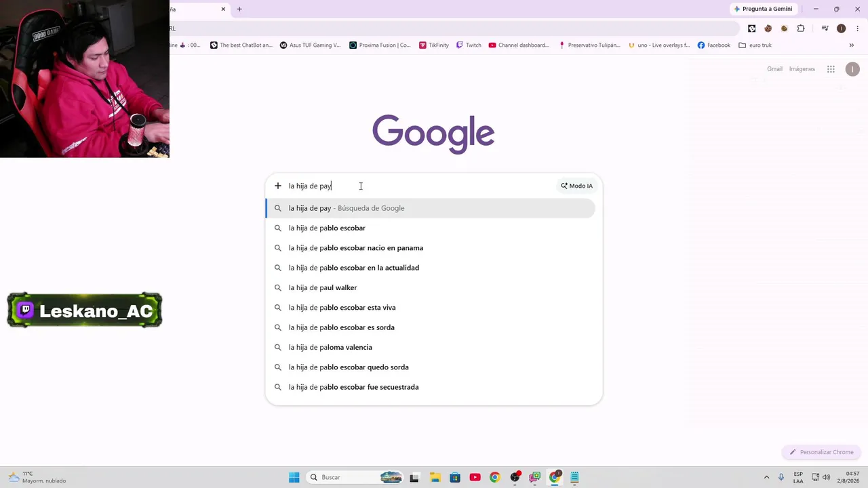Open the Channel dashboard bookmark

coord(519,45)
